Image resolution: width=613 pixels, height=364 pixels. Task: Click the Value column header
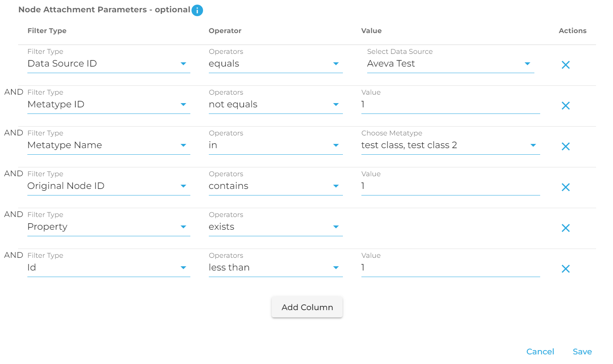[x=371, y=31]
